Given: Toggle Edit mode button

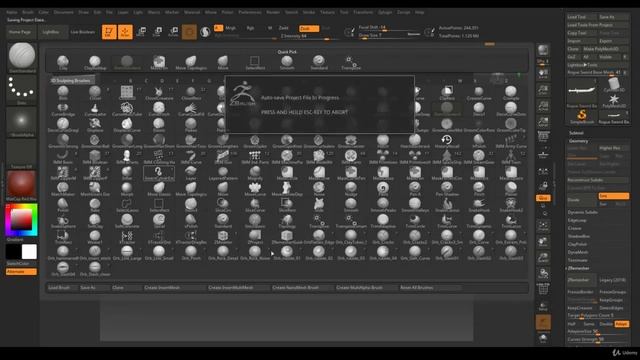Looking at the screenshot, I should tap(109, 32).
